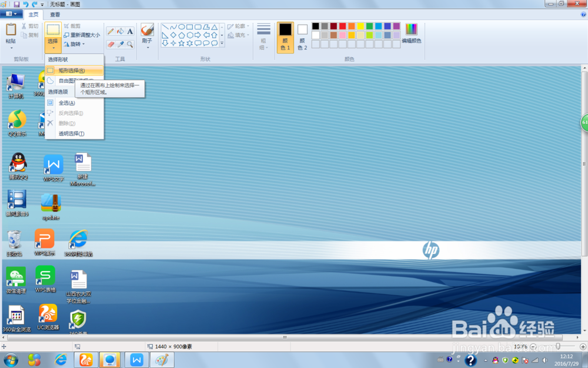Select the Fill bucket tool
The image size is (588, 368).
point(121,31)
